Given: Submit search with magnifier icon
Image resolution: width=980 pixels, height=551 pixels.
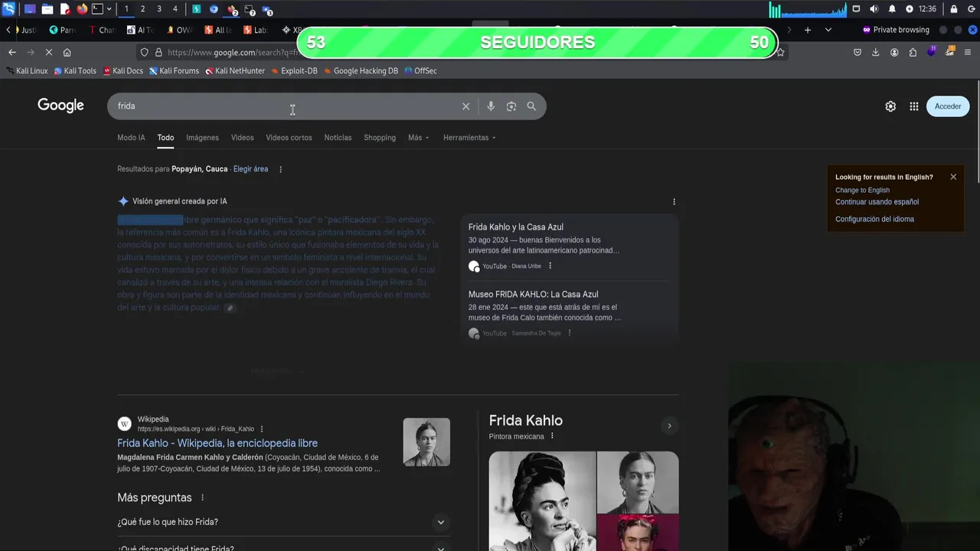Looking at the screenshot, I should tap(531, 106).
